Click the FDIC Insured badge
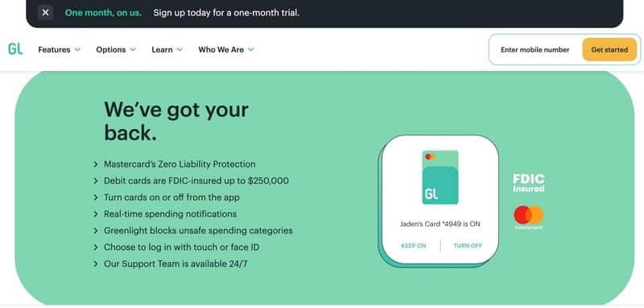Viewport: 644px width, 308px height. (x=529, y=183)
